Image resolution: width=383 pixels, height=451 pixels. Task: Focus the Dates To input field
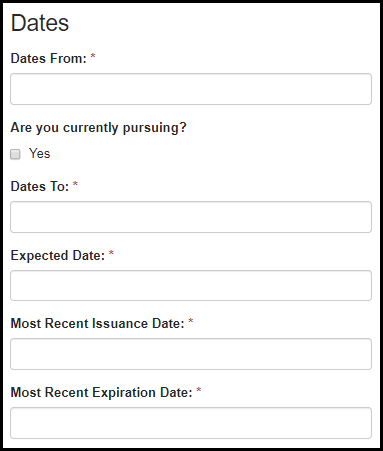click(x=191, y=217)
